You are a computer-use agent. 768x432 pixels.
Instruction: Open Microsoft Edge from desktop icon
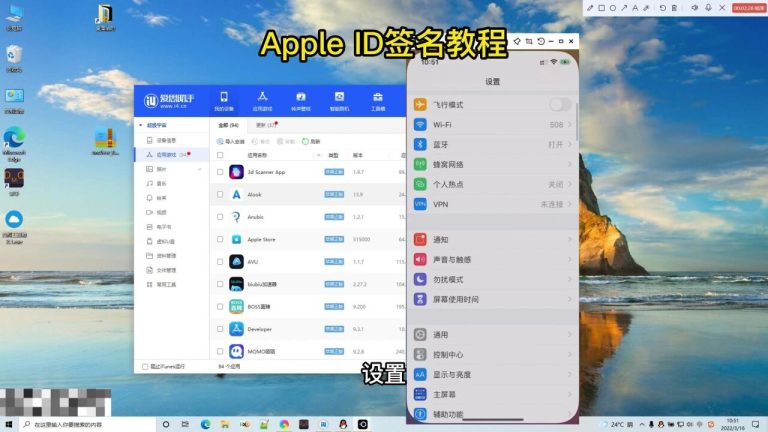14,144
